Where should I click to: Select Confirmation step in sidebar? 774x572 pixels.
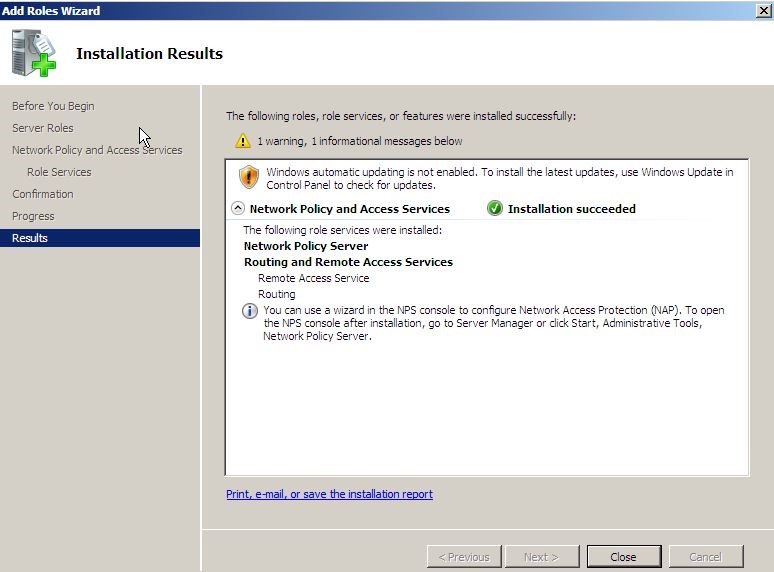(43, 194)
